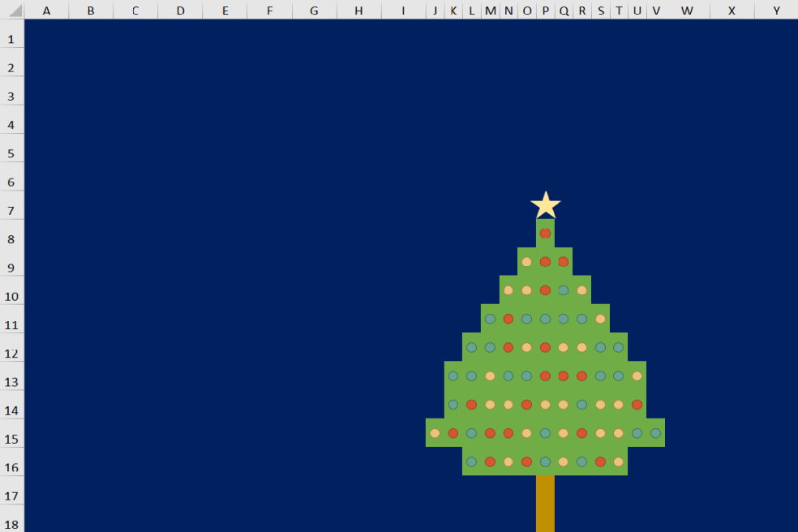The image size is (798, 532).
Task: Select column M header
Action: click(490, 11)
